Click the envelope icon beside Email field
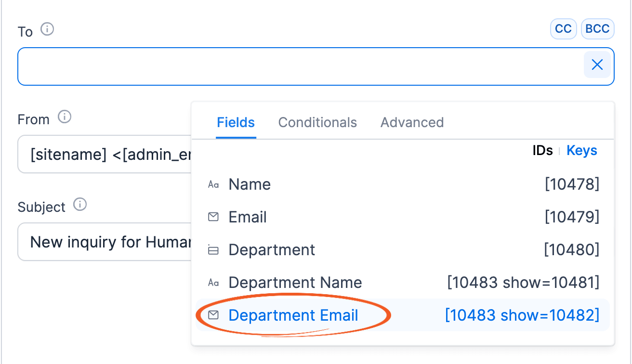632x364 pixels. click(213, 217)
